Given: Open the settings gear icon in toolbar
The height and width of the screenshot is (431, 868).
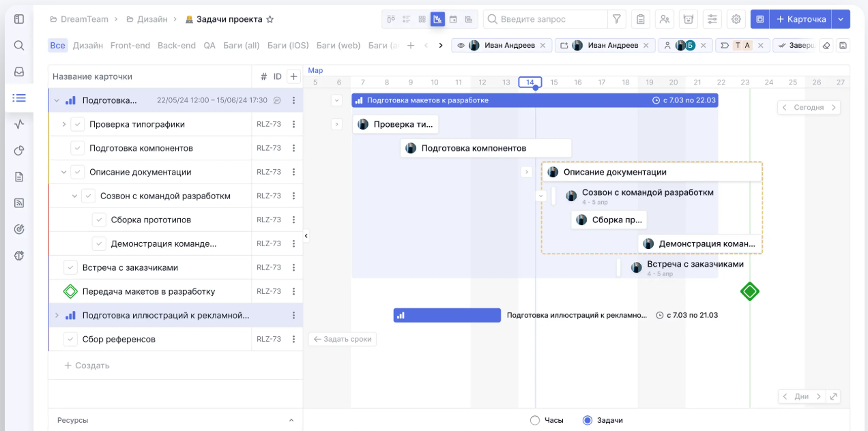Looking at the screenshot, I should [736, 19].
